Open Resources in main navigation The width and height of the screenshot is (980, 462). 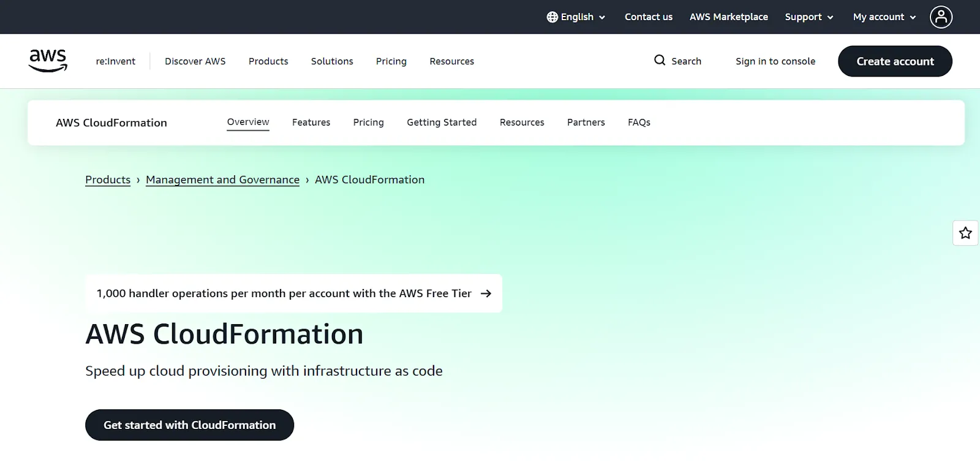pos(452,61)
